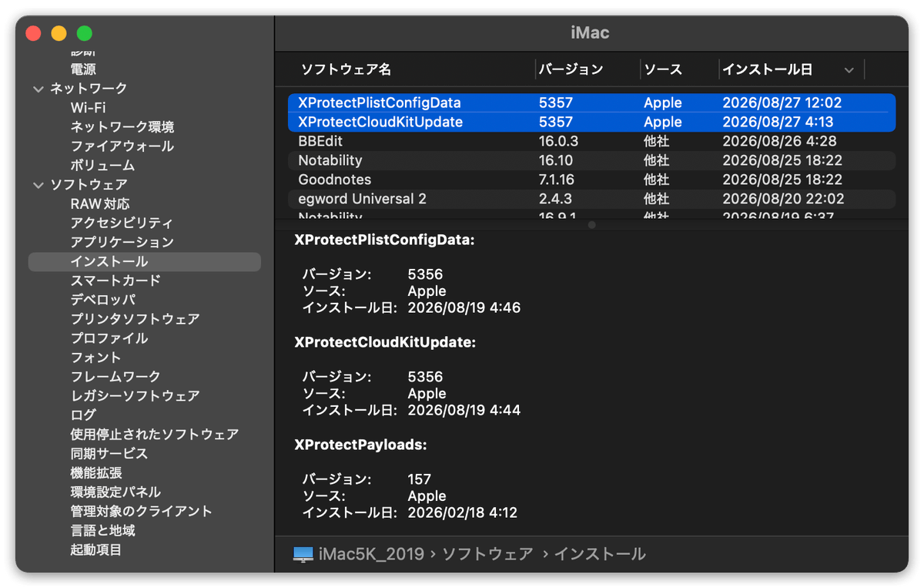This screenshot has width=924, height=588.
Task: Sort by インストール日 column header
Action: [767, 70]
